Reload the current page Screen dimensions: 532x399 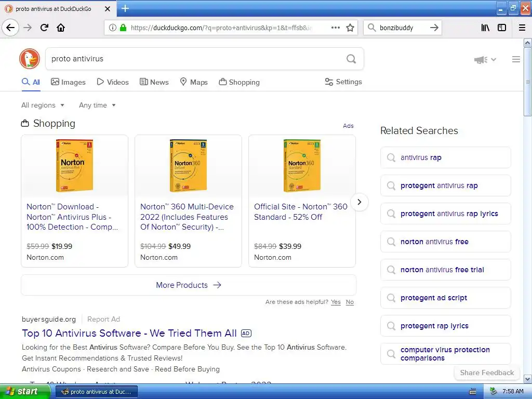pyautogui.click(x=44, y=28)
